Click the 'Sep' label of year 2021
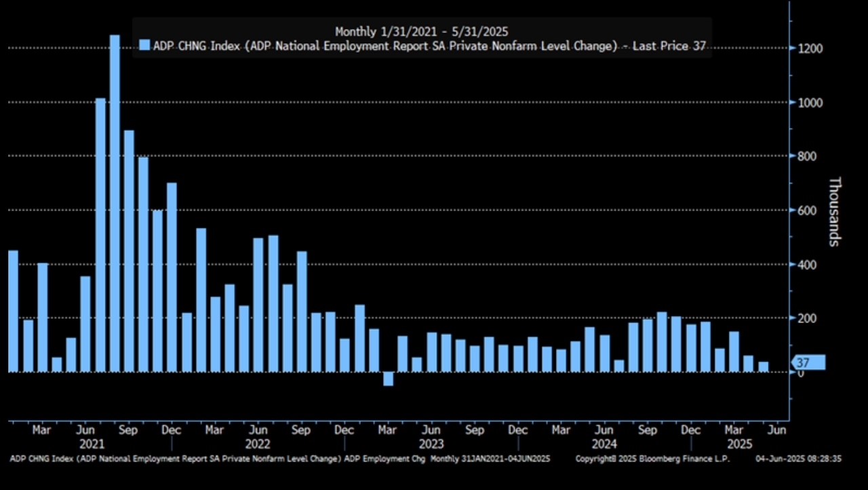This screenshot has width=868, height=490. coord(128,430)
